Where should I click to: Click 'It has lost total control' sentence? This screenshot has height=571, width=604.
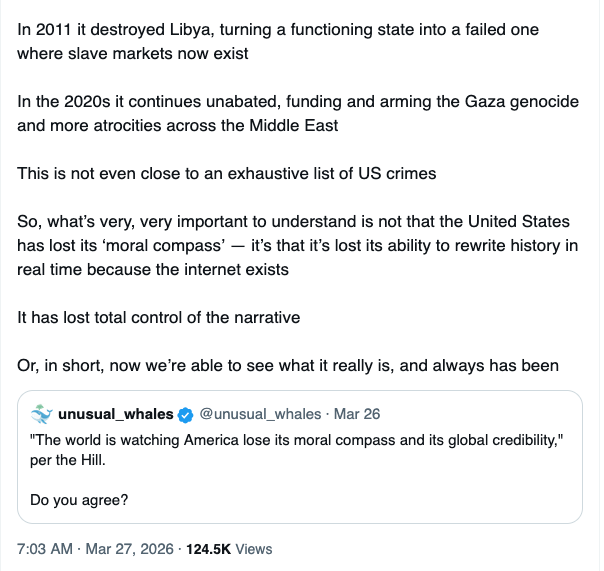pyautogui.click(x=159, y=316)
